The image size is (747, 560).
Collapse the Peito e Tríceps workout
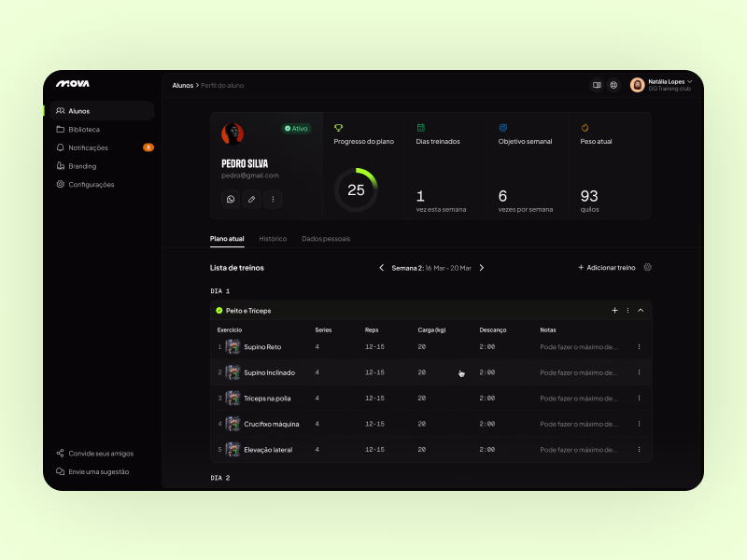(641, 311)
